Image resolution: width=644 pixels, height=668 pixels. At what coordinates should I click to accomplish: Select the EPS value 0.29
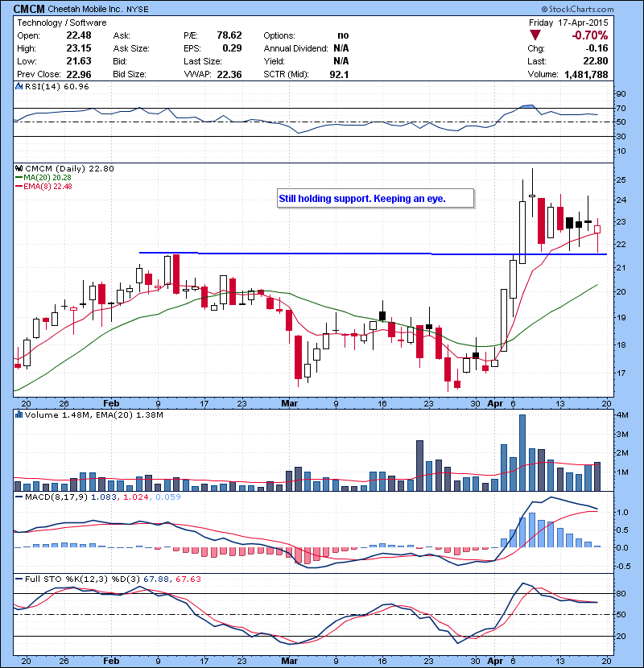[x=233, y=48]
